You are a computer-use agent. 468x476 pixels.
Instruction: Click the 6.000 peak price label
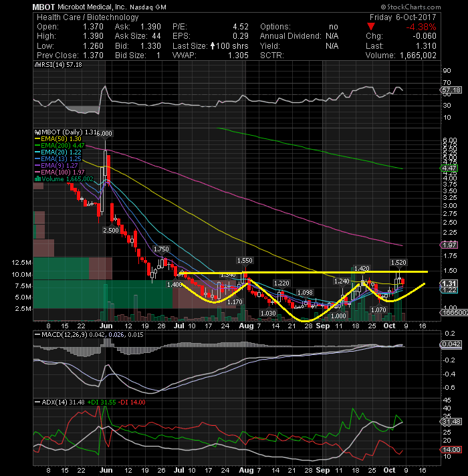coord(105,133)
